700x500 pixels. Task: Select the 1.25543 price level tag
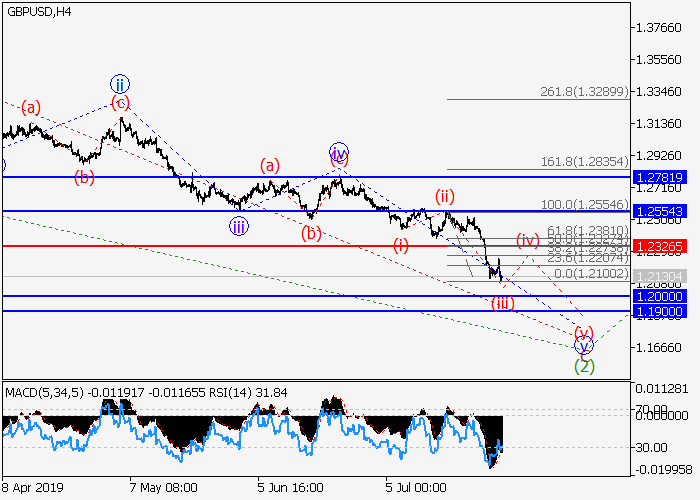tap(659, 212)
